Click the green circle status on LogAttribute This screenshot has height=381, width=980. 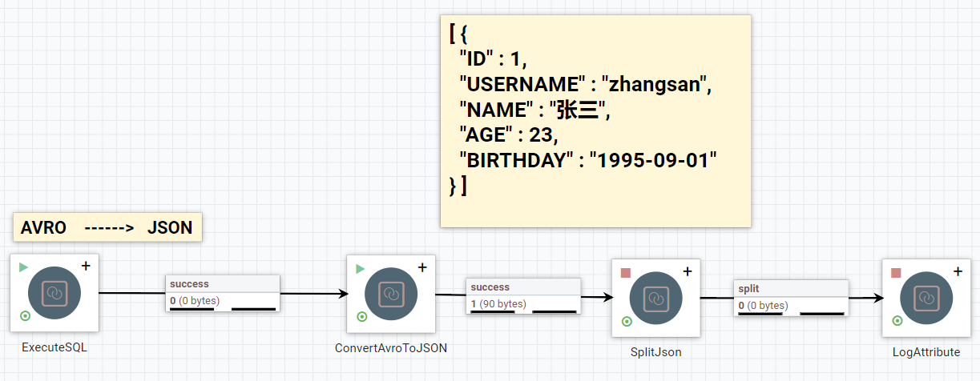pos(897,321)
